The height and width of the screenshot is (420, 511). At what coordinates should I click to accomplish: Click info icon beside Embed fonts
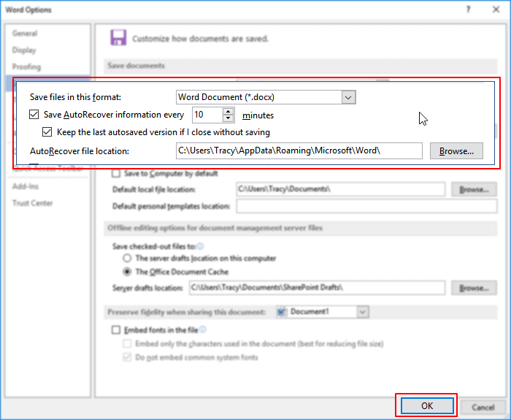click(203, 329)
